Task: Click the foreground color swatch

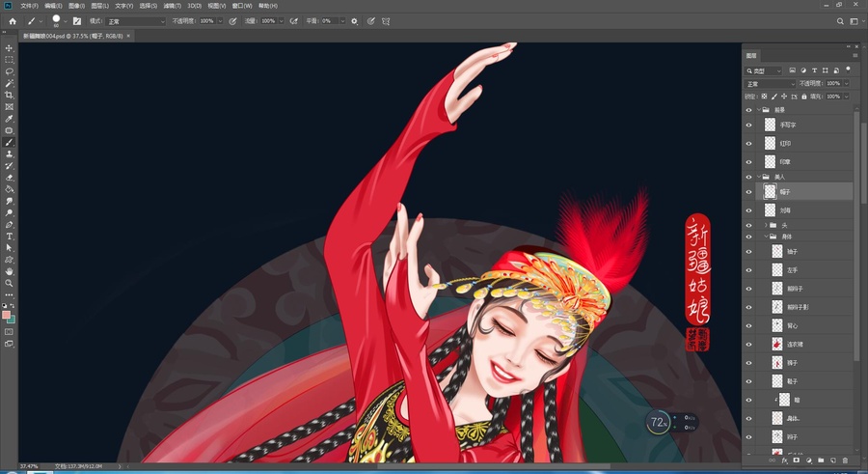Action: (6, 315)
